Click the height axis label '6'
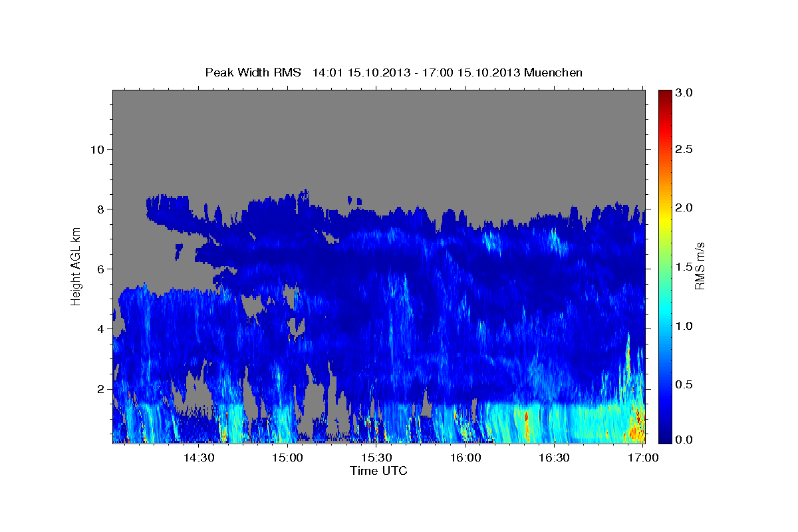Viewport: 798px width, 532px height. point(100,269)
